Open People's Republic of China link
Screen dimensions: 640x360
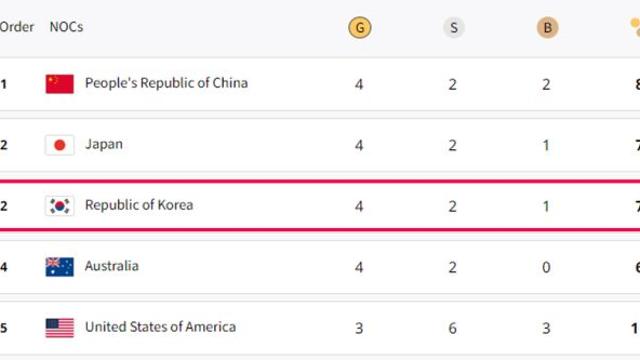coord(166,83)
